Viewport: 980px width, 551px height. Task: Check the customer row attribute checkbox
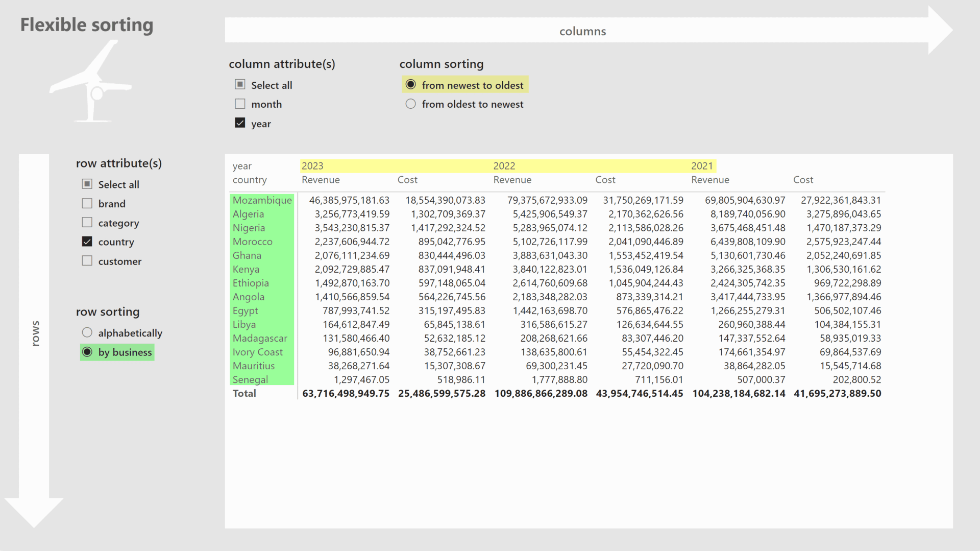click(x=87, y=260)
